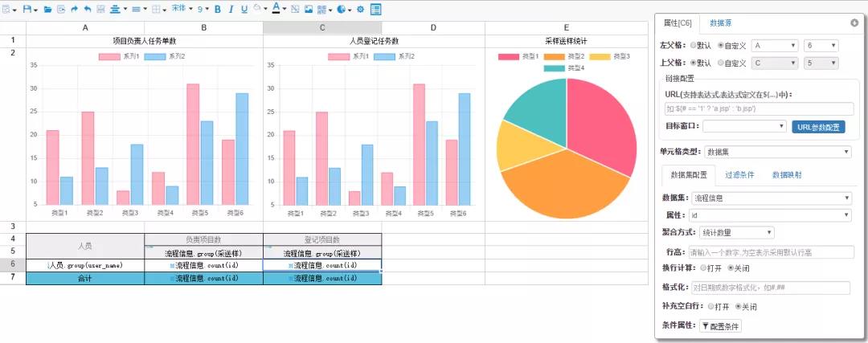Click the Undo arrow icon

(x=87, y=9)
